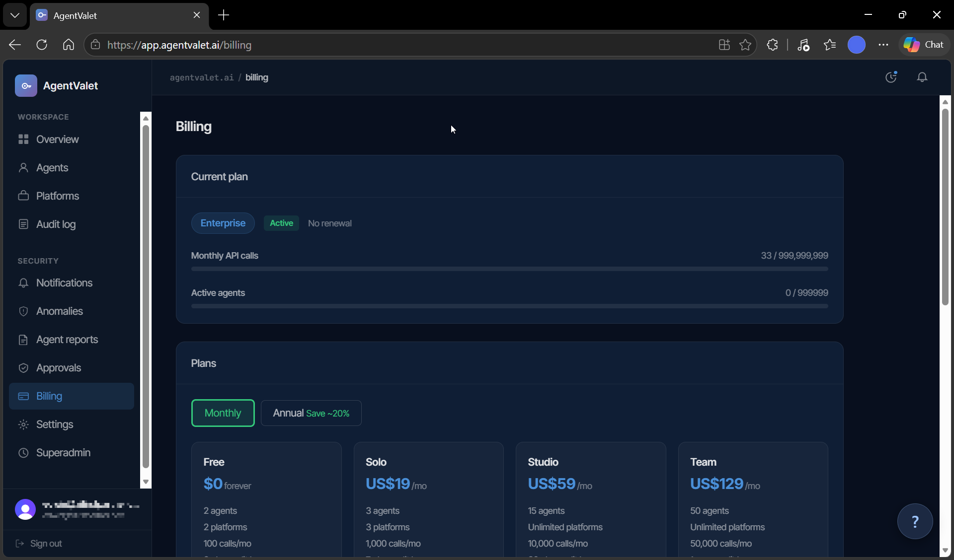Expand the tab search dropdown arrow
The image size is (954, 560).
click(15, 15)
